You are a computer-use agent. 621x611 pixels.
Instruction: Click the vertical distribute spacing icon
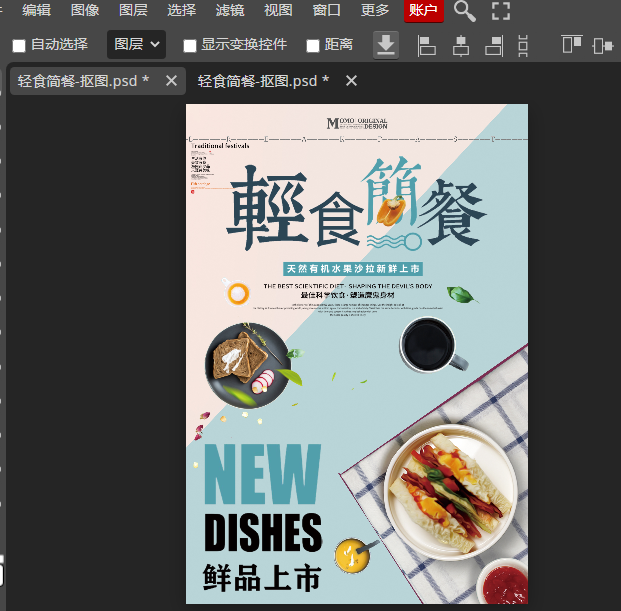click(x=523, y=45)
